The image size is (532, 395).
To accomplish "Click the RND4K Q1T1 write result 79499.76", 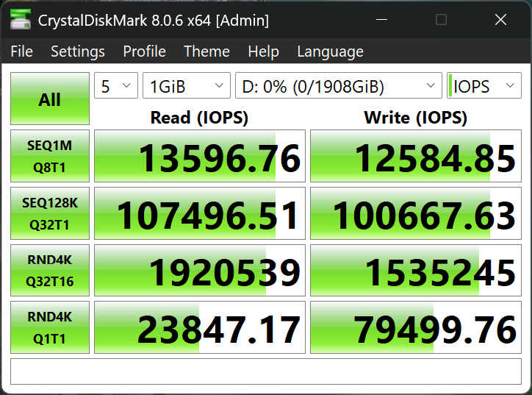I will pos(415,327).
